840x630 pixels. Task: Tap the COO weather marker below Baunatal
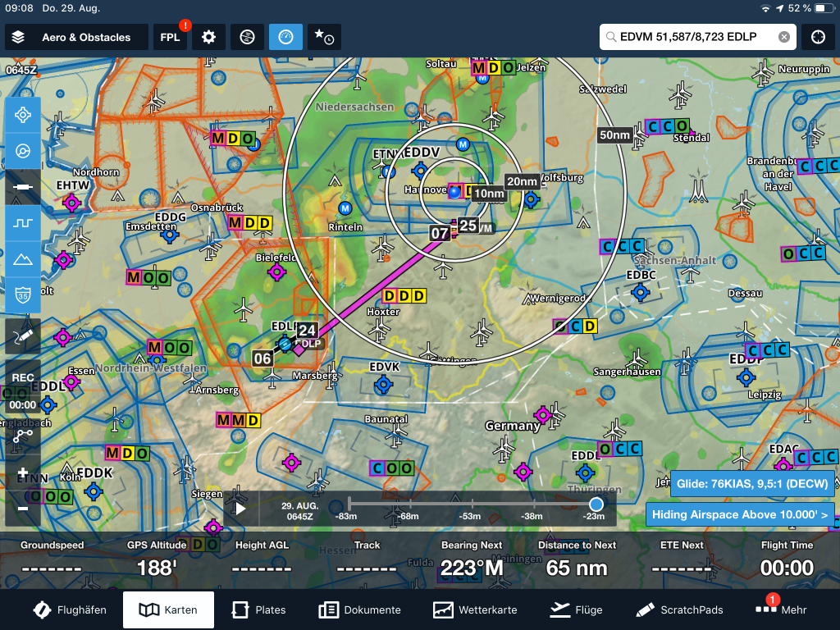pyautogui.click(x=391, y=468)
